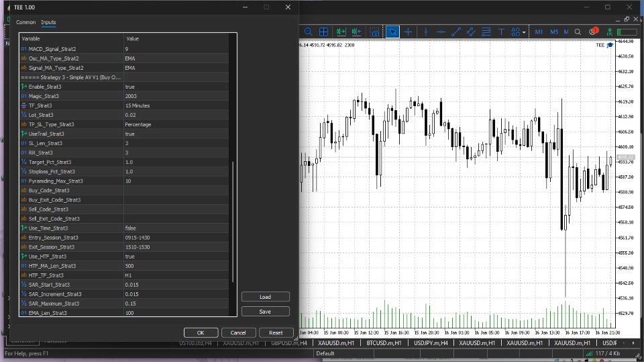
Task: Click the Save button
Action: [266, 312]
